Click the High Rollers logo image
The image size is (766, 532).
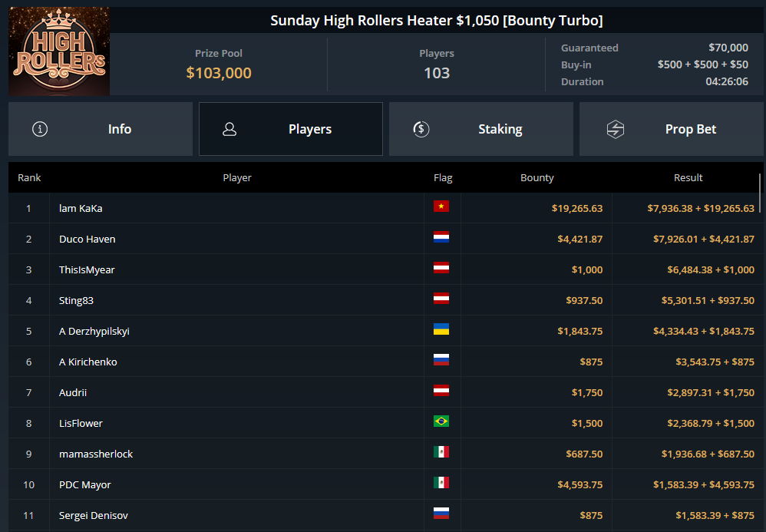(59, 51)
